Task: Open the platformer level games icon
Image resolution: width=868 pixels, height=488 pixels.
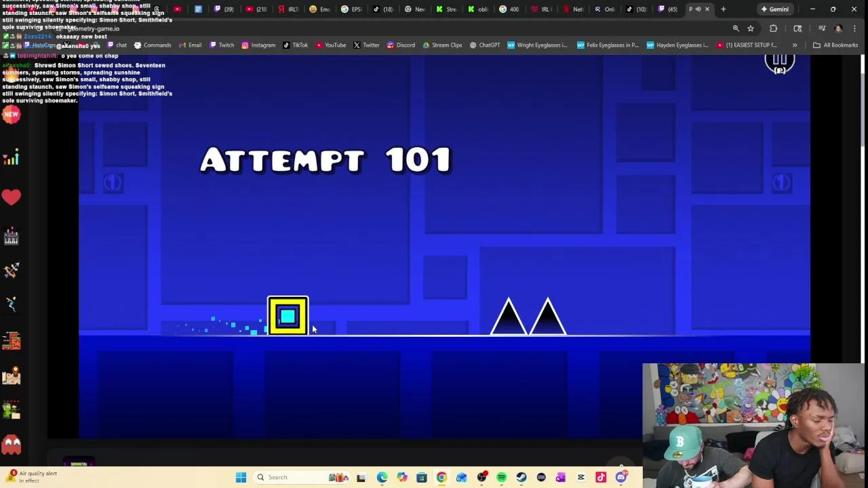Action: click(x=11, y=340)
